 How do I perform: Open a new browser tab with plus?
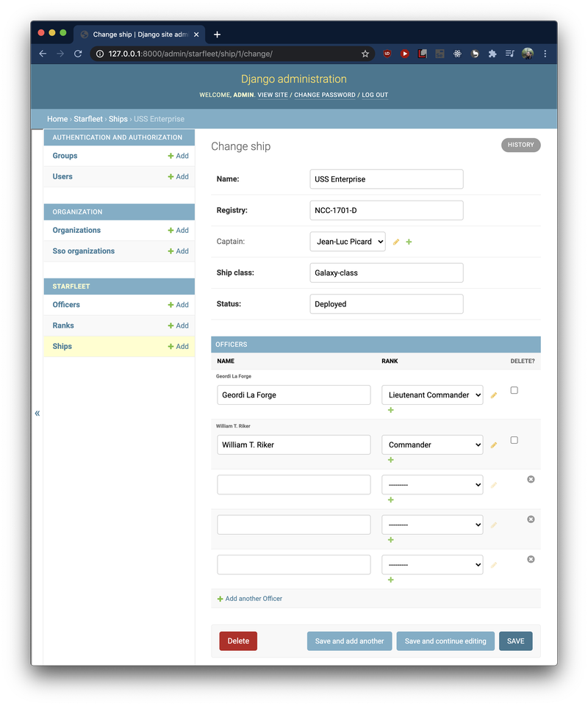point(217,35)
